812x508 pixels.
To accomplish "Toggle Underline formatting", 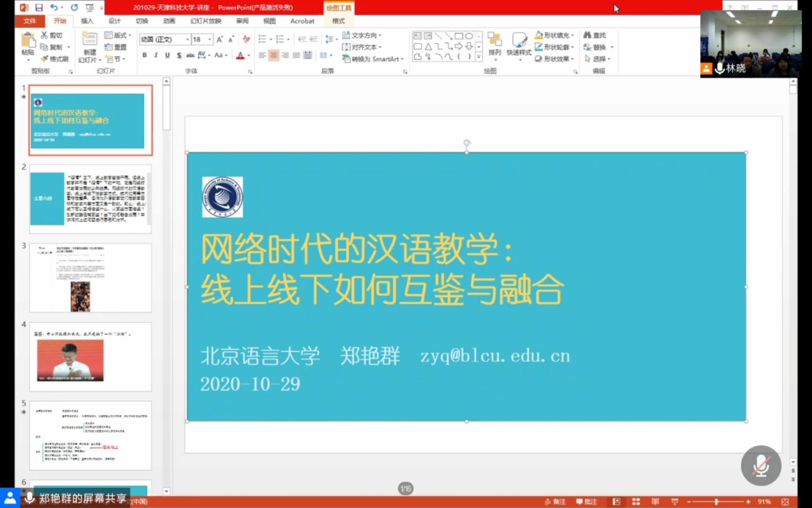I will [x=167, y=56].
